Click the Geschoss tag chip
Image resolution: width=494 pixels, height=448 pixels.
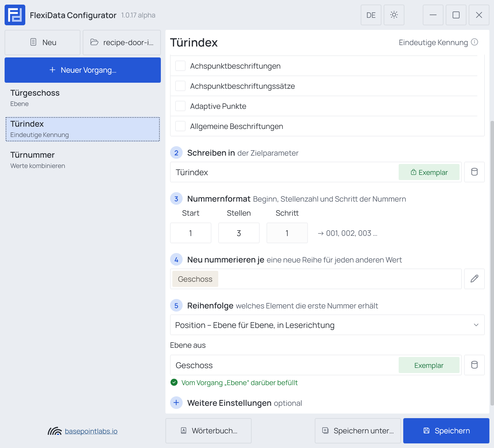coord(195,279)
